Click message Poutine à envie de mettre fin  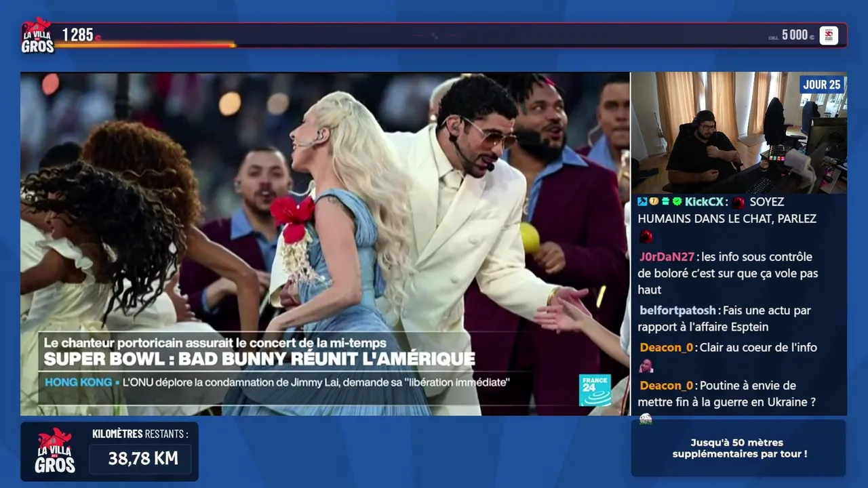click(x=726, y=394)
